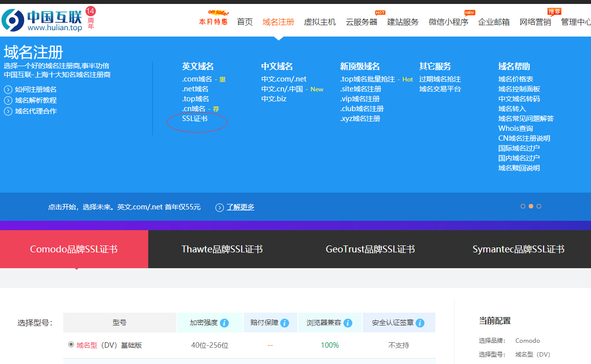This screenshot has width=591, height=364.
Task: Select the third banner carousel dot
Action: (x=539, y=206)
